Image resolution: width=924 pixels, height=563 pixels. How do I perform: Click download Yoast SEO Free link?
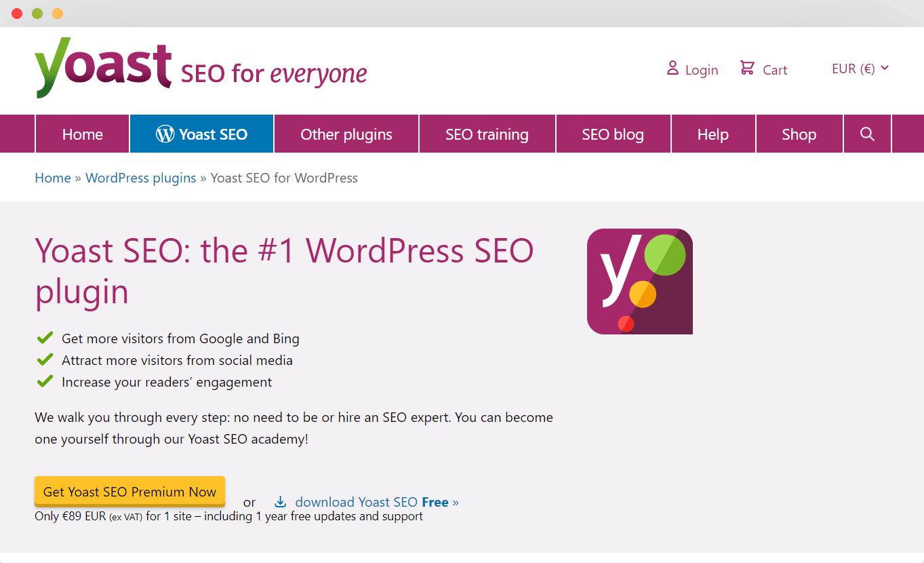377,502
